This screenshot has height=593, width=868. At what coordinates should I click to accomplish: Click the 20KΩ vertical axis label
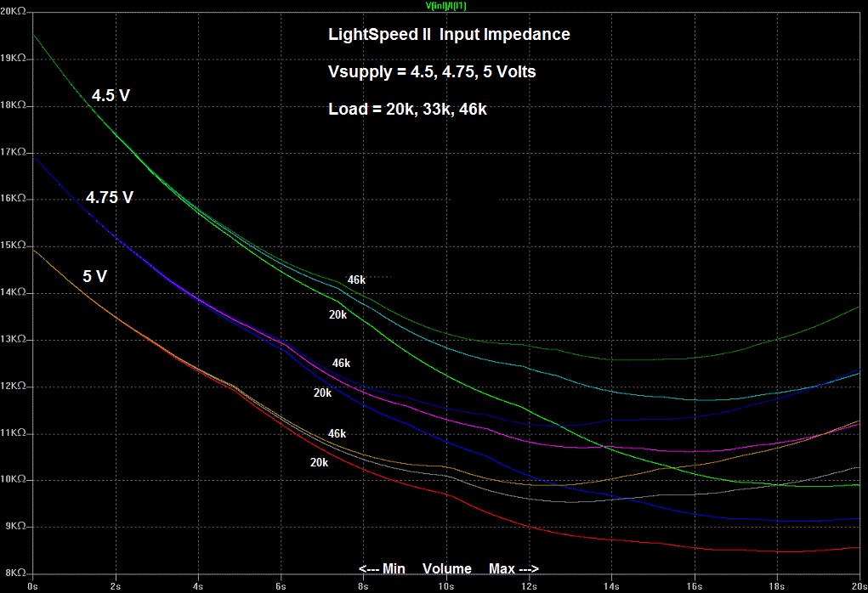coord(13,10)
